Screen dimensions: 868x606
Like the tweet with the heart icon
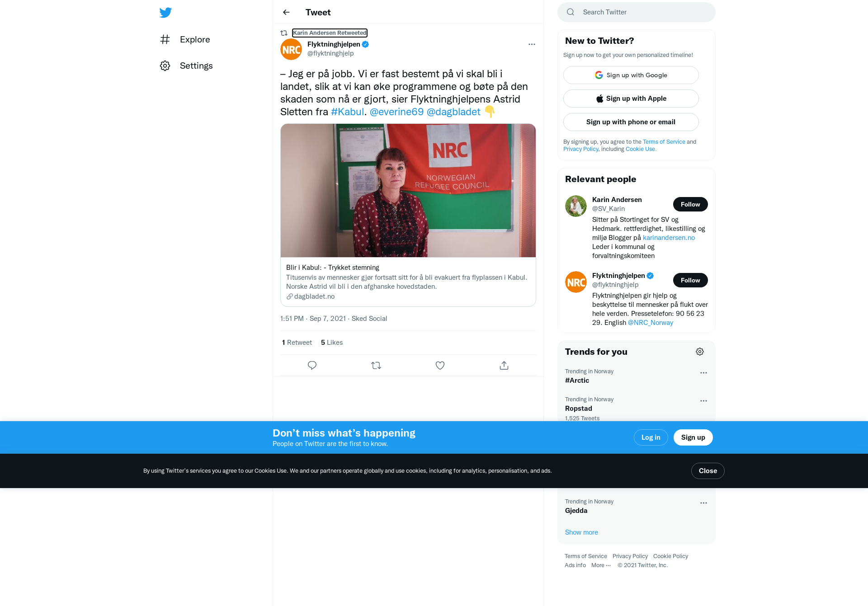440,365
